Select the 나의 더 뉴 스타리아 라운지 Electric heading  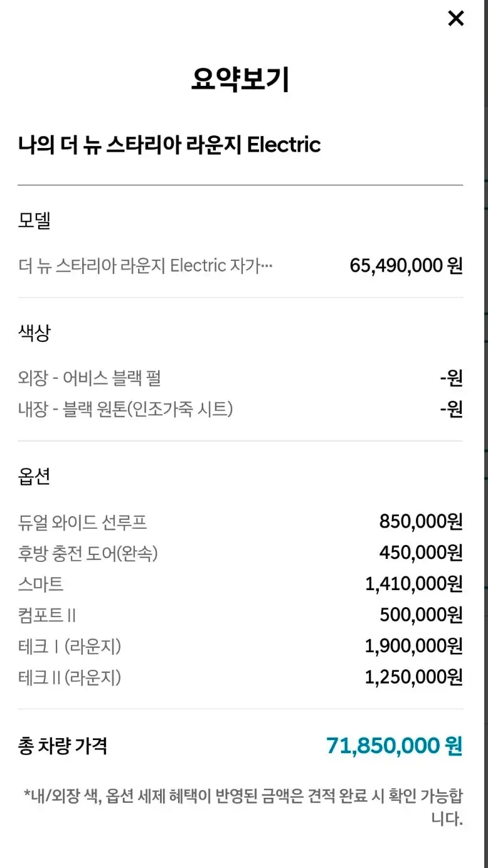click(x=169, y=145)
